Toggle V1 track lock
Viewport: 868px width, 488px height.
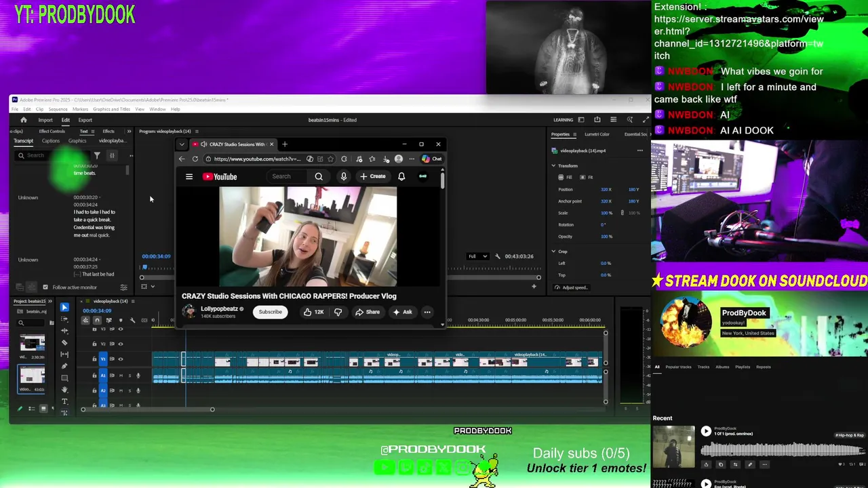[94, 359]
